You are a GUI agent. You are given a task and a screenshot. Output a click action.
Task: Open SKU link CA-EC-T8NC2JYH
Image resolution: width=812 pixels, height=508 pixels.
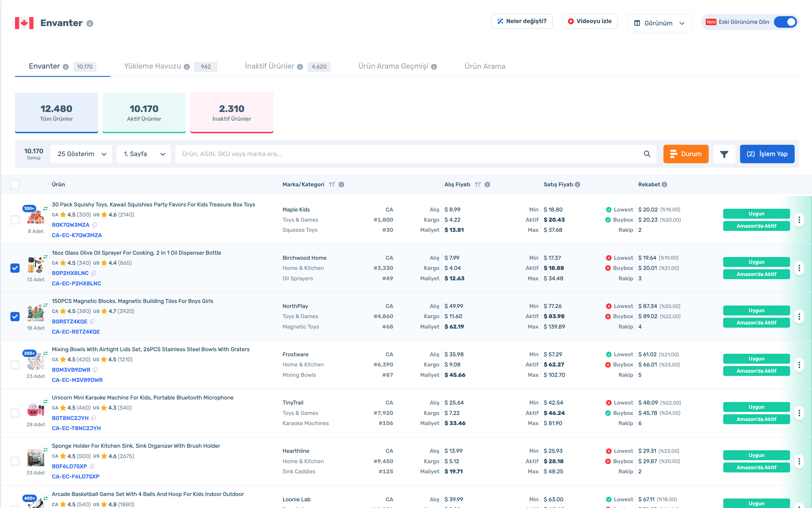coord(76,428)
